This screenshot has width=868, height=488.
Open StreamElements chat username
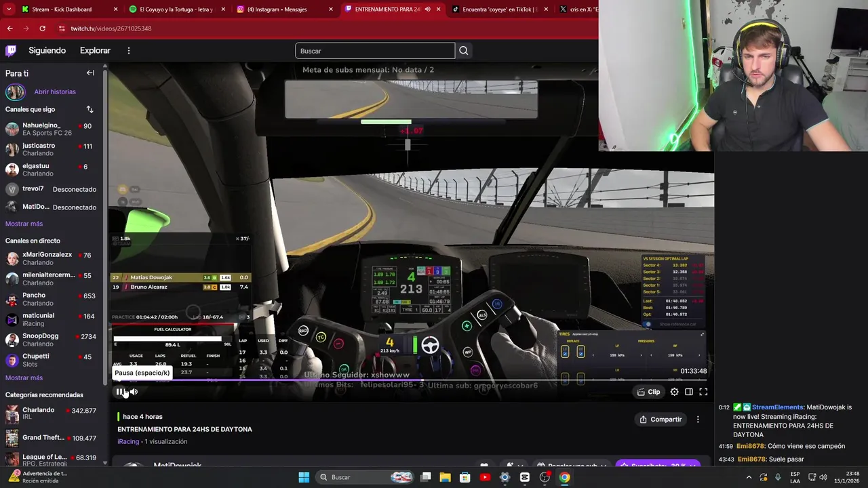776,407
